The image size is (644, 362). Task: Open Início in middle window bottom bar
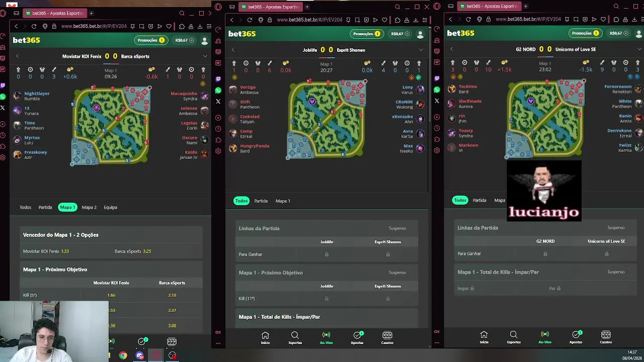click(x=265, y=338)
